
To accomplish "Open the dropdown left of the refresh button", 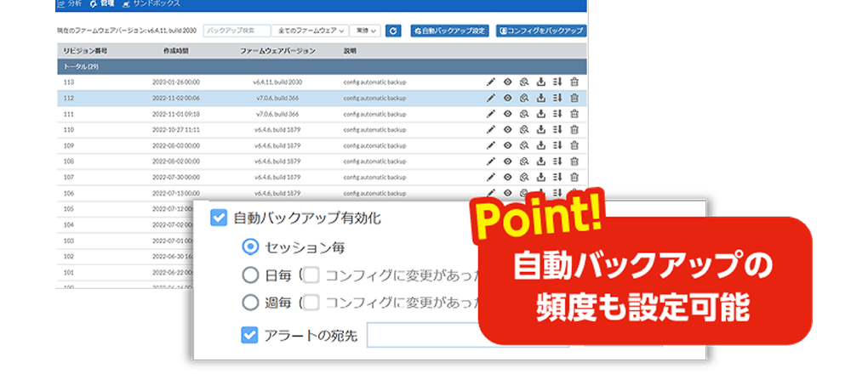I will tap(365, 31).
